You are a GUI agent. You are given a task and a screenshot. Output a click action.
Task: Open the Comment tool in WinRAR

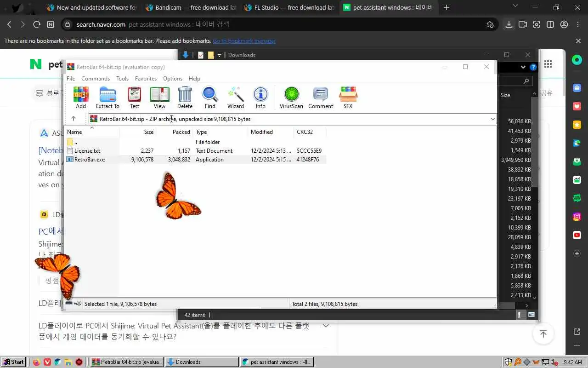pos(321,98)
